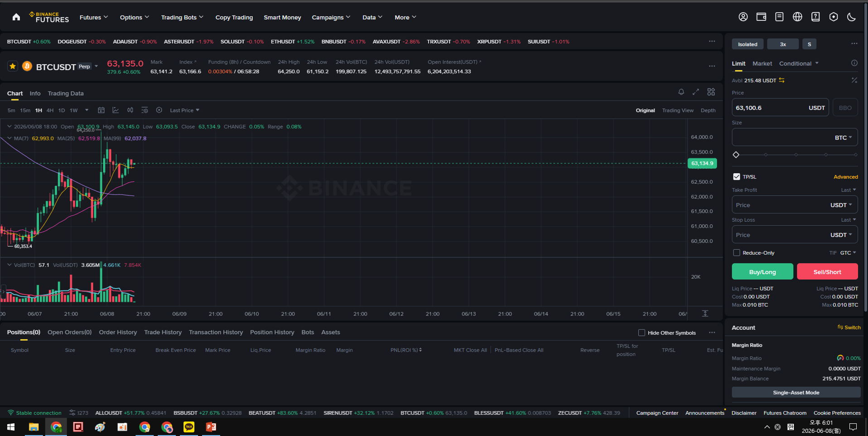Click the Buy/Long button

(762, 271)
